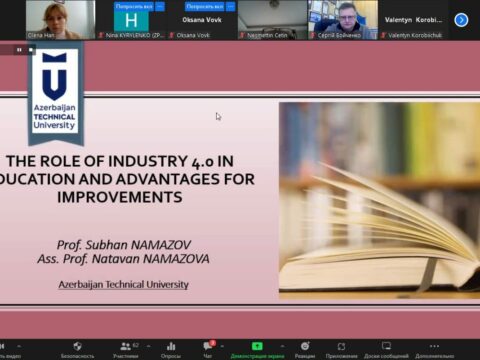Click the blue next-participants arrow in gallery strip
The image size is (480, 360).
click(x=461, y=20)
